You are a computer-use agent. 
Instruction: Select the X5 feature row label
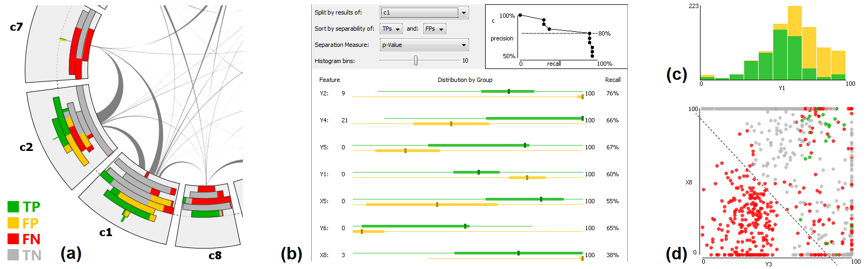point(324,201)
